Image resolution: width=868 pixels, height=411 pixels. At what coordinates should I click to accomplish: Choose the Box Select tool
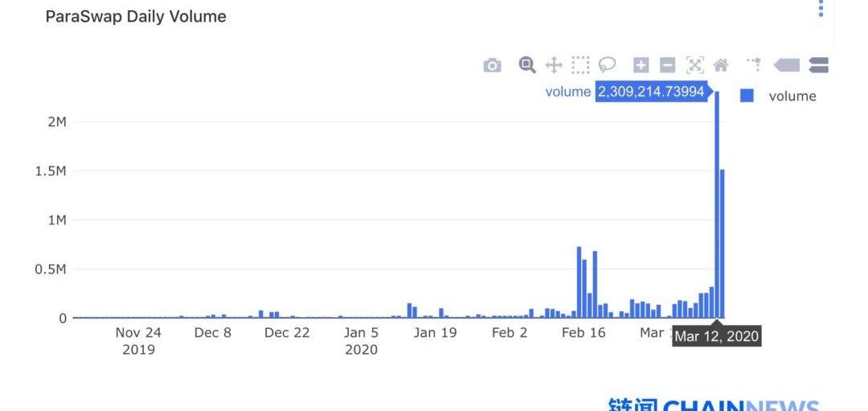click(580, 65)
